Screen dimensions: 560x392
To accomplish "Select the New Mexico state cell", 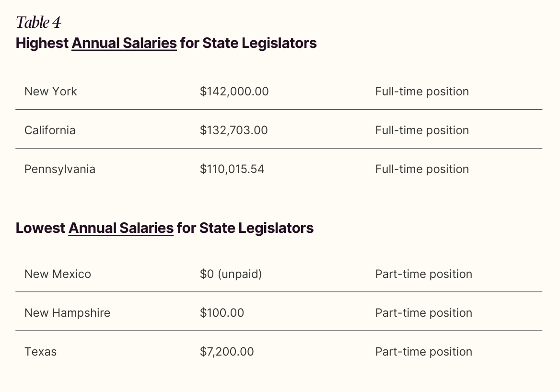I will click(x=58, y=274).
